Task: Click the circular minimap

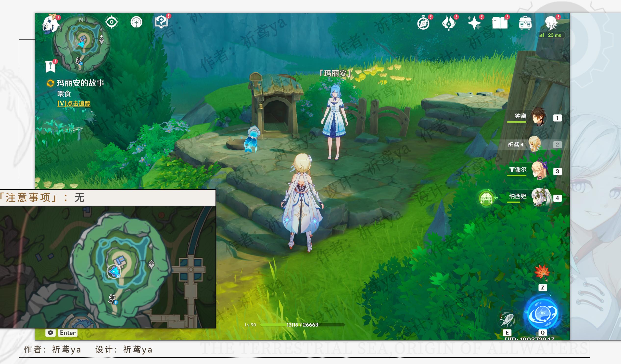Action: 81,44
